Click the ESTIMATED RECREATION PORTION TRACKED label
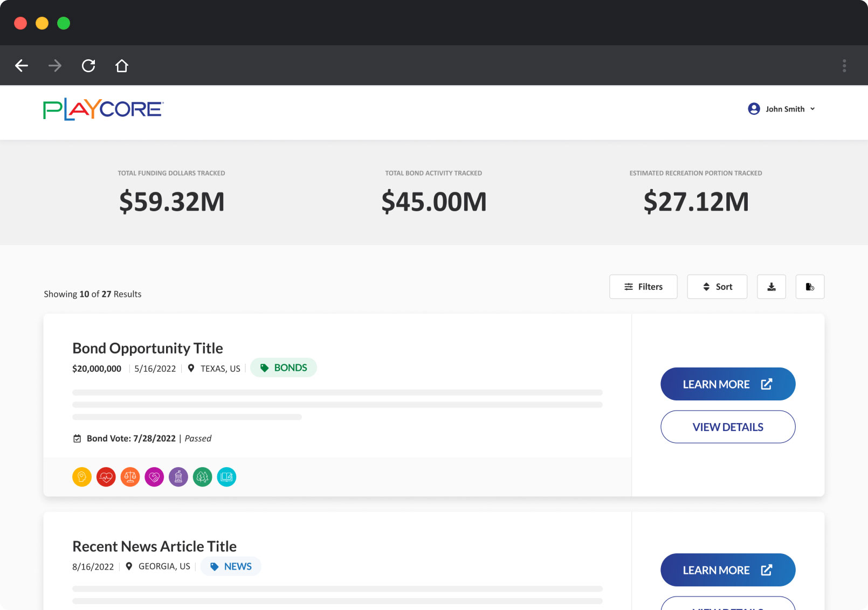 696,173
